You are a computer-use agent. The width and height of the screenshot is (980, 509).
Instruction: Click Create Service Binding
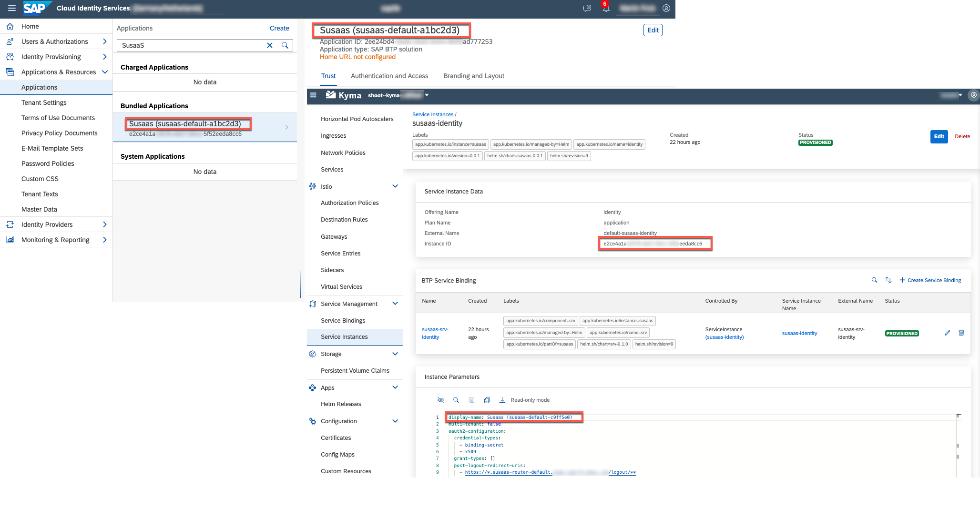[x=930, y=280]
